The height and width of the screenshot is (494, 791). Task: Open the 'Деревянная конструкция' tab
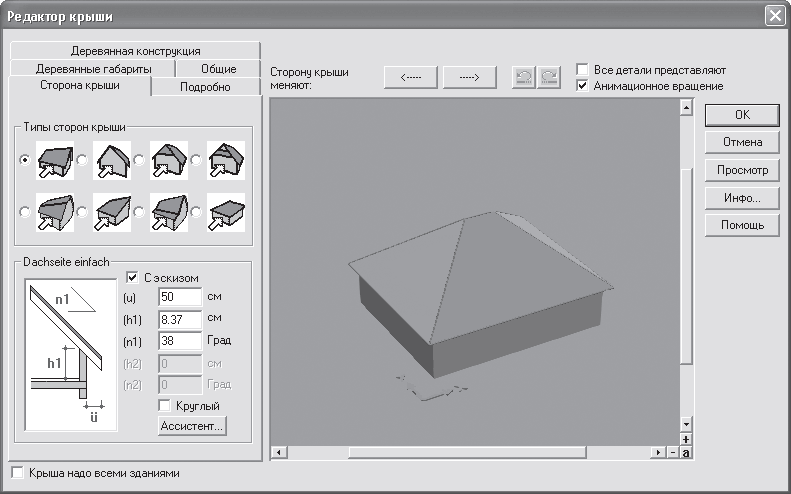click(136, 50)
